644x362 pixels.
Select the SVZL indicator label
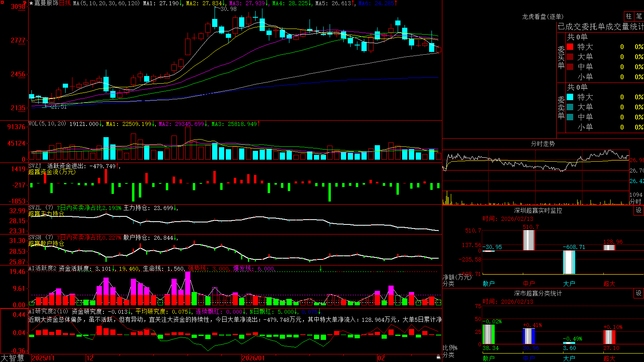(x=35, y=208)
